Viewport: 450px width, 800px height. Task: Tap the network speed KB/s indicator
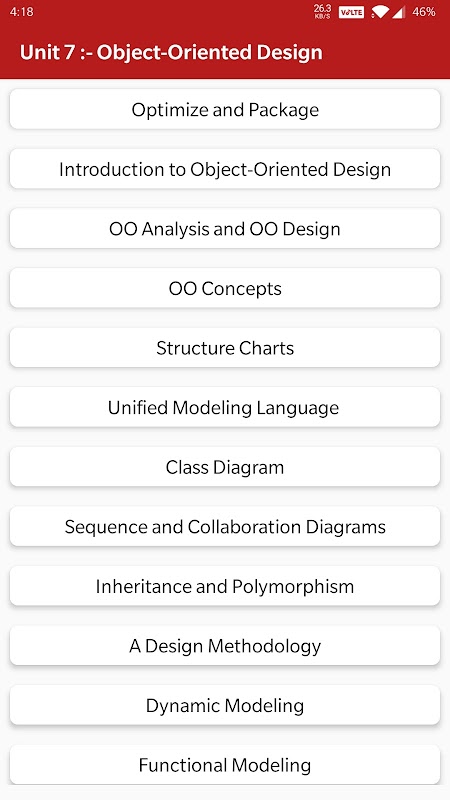pyautogui.click(x=322, y=11)
